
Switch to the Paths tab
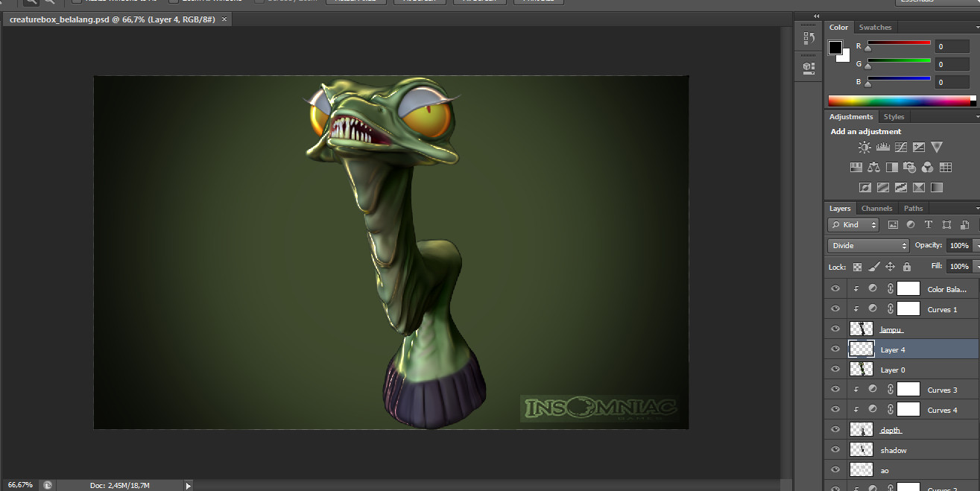913,209
